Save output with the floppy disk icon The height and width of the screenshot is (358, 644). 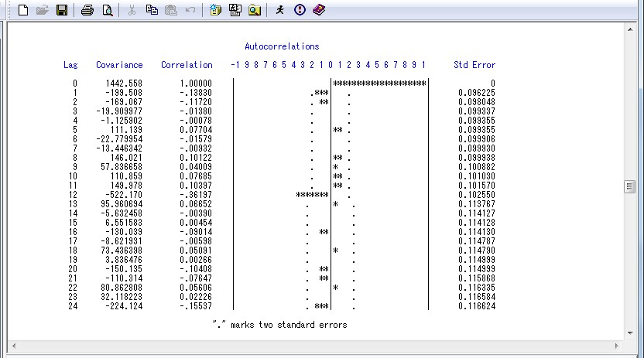(61, 10)
